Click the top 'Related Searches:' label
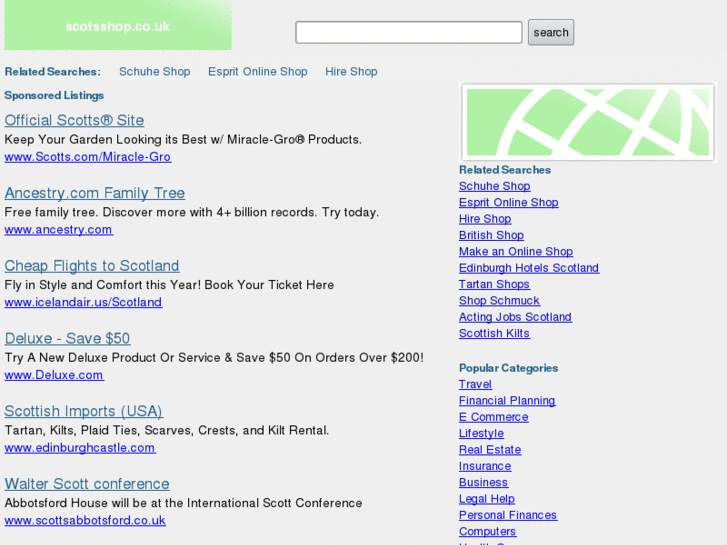The width and height of the screenshot is (727, 545). coord(52,72)
